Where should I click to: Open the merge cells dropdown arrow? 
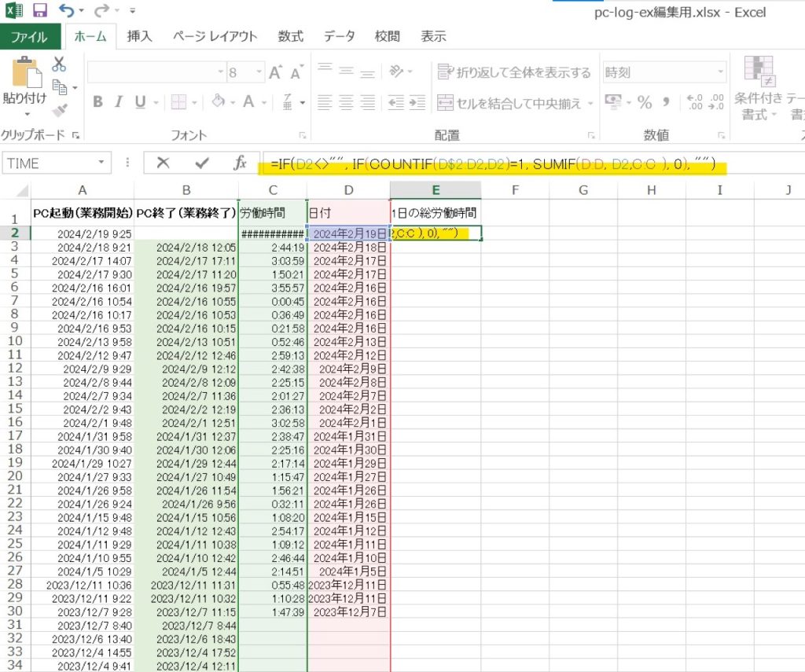tap(590, 104)
